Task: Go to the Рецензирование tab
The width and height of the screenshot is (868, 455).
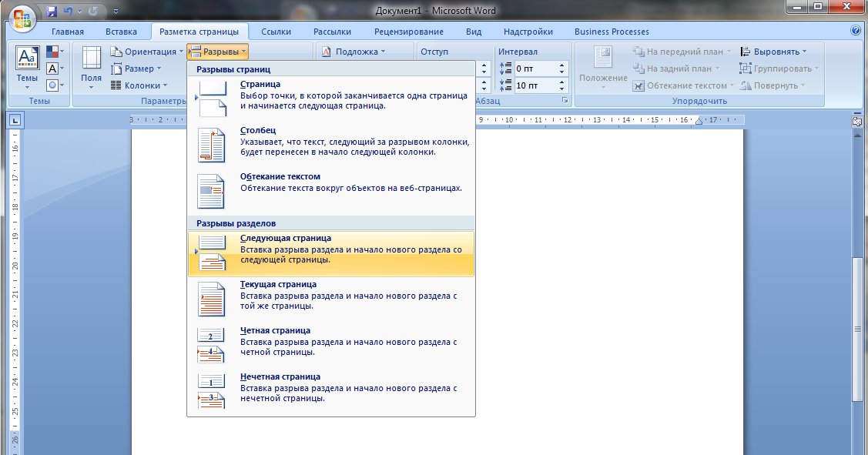Action: click(408, 32)
